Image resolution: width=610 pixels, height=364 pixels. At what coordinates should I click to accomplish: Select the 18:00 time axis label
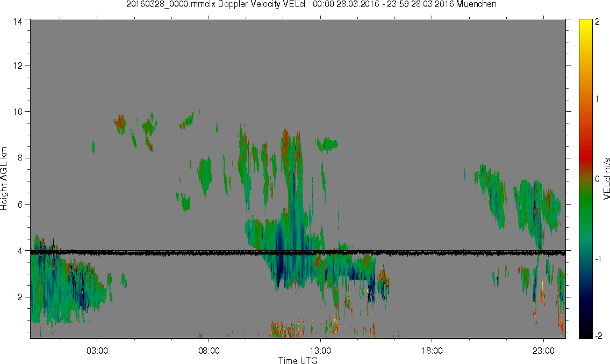pyautogui.click(x=432, y=351)
